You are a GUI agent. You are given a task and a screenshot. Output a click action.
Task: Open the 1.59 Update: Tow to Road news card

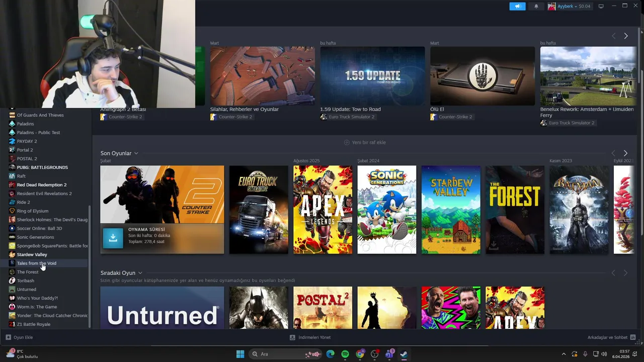pos(372,76)
